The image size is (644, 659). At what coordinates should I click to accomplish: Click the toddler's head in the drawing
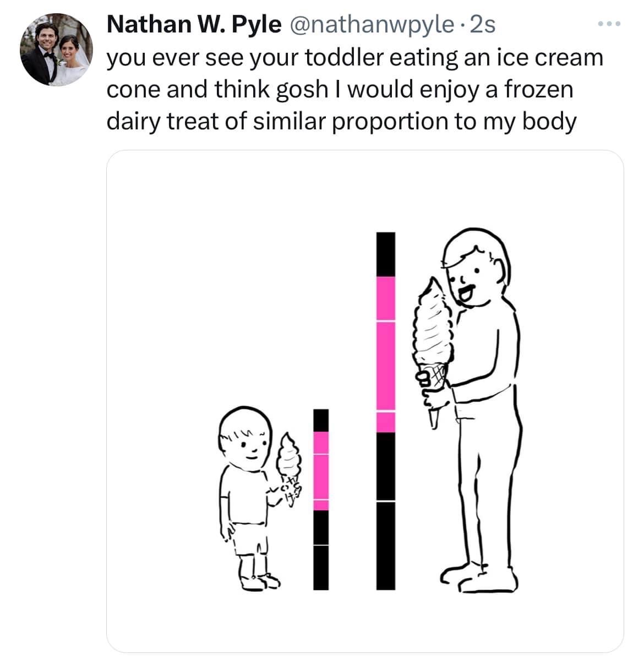tap(245, 436)
